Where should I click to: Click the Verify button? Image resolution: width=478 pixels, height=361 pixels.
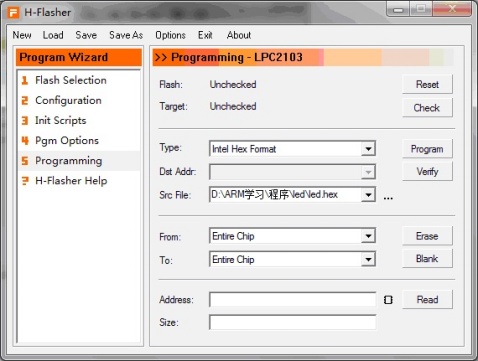coord(427,172)
